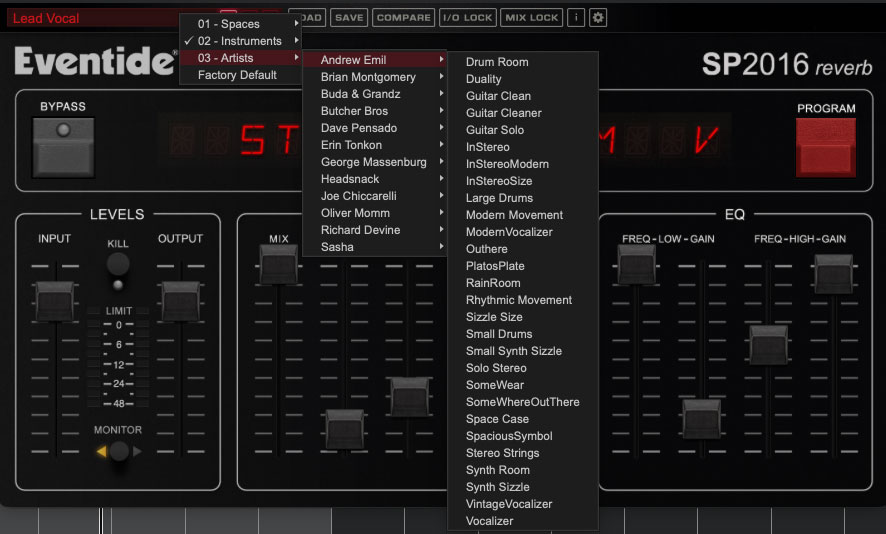
Task: Select the Outhere preset
Action: (x=523, y=249)
